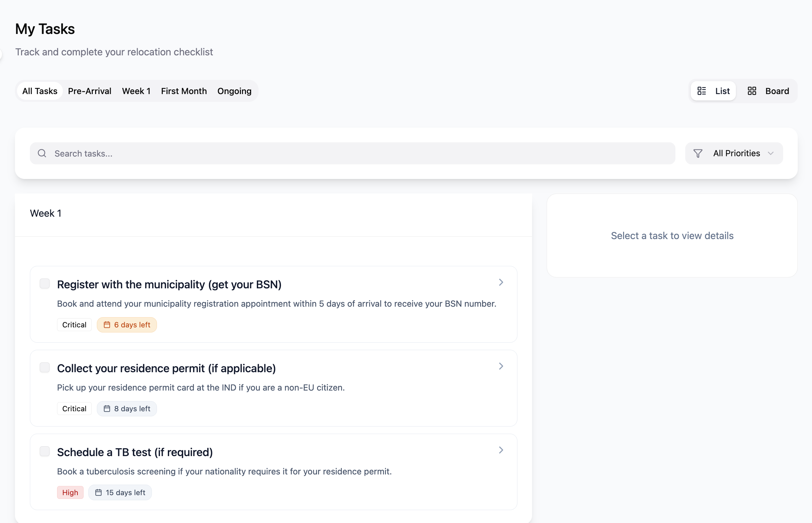The height and width of the screenshot is (523, 812).
Task: Mark the residence permit task complete
Action: [x=45, y=367]
